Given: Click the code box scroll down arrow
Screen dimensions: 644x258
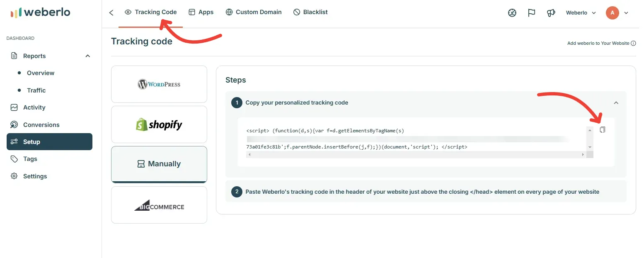Looking at the screenshot, I should pos(590,147).
